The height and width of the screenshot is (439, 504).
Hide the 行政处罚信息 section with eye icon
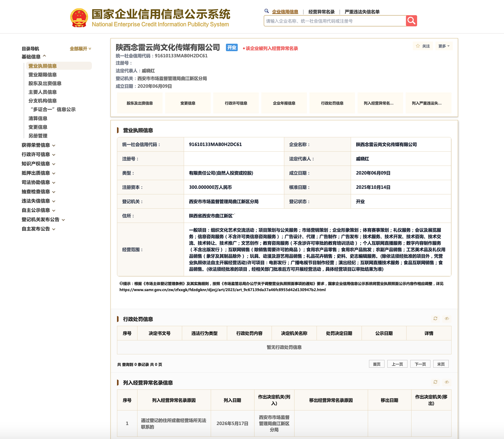tap(447, 319)
